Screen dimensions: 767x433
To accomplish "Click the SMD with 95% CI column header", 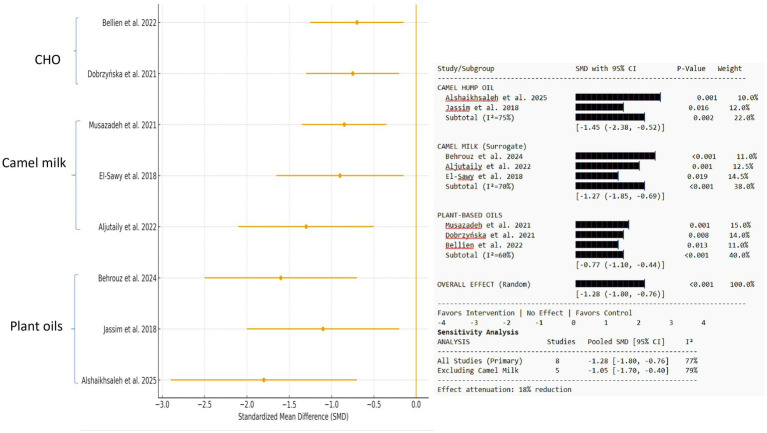I will pos(606,68).
